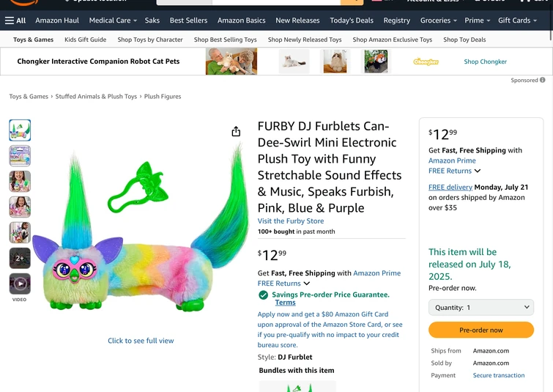
Task: Click to see full view of image
Action: [x=141, y=341]
